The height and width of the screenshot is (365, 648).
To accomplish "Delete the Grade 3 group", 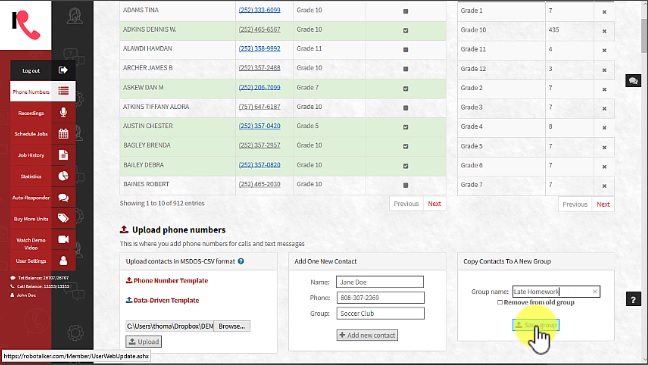I will pos(604,108).
